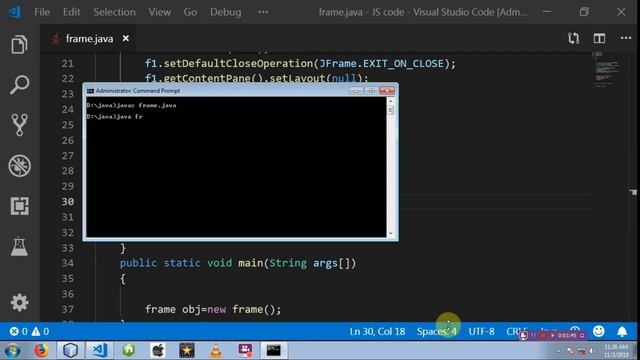Change indentation via Spaces: 4
This screenshot has height=360, width=640.
436,331
